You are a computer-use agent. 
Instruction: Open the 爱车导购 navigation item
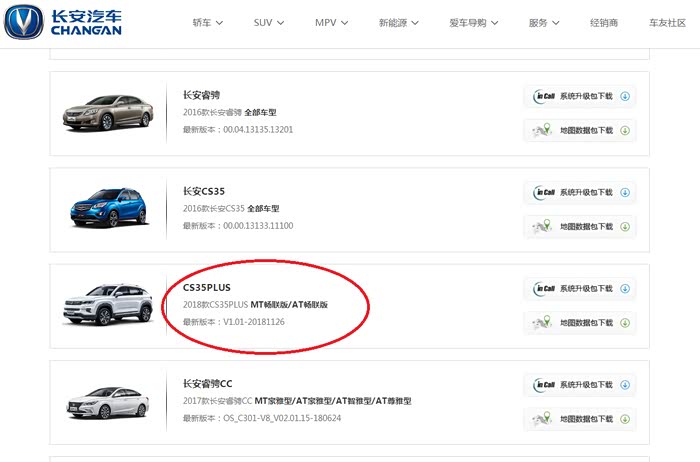point(468,23)
